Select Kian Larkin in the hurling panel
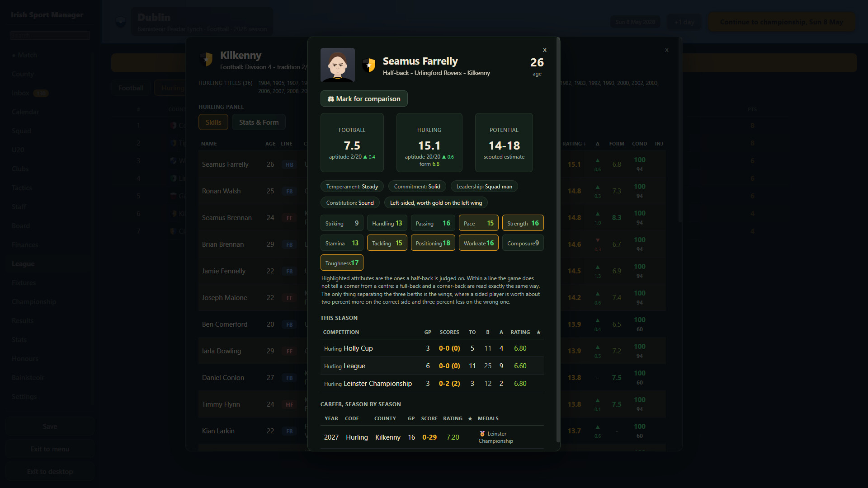The width and height of the screenshot is (868, 488). click(x=218, y=431)
